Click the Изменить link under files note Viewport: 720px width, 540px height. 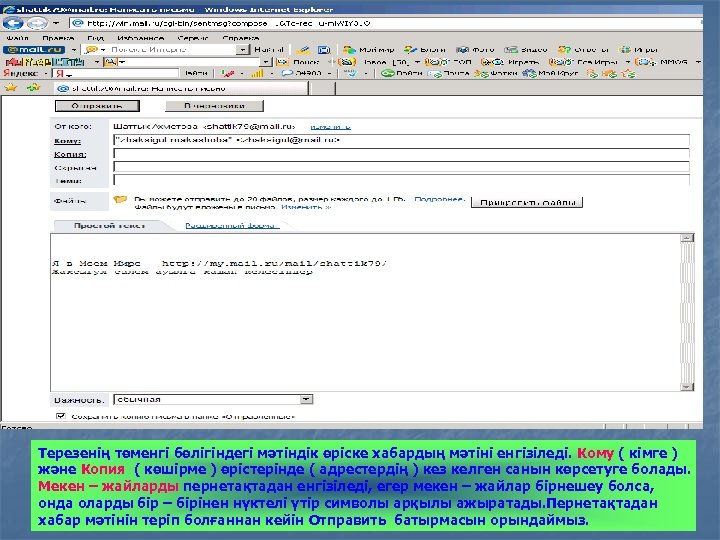[306, 207]
